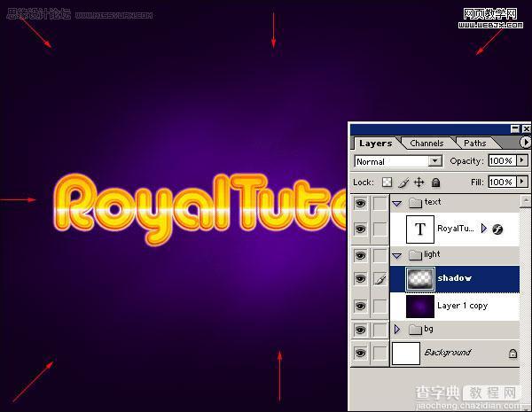Hide the light group with eye icon

360,255
